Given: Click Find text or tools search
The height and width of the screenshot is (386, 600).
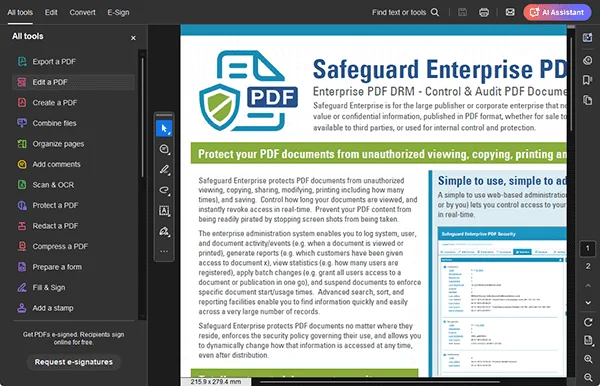Looking at the screenshot, I should click(x=405, y=12).
